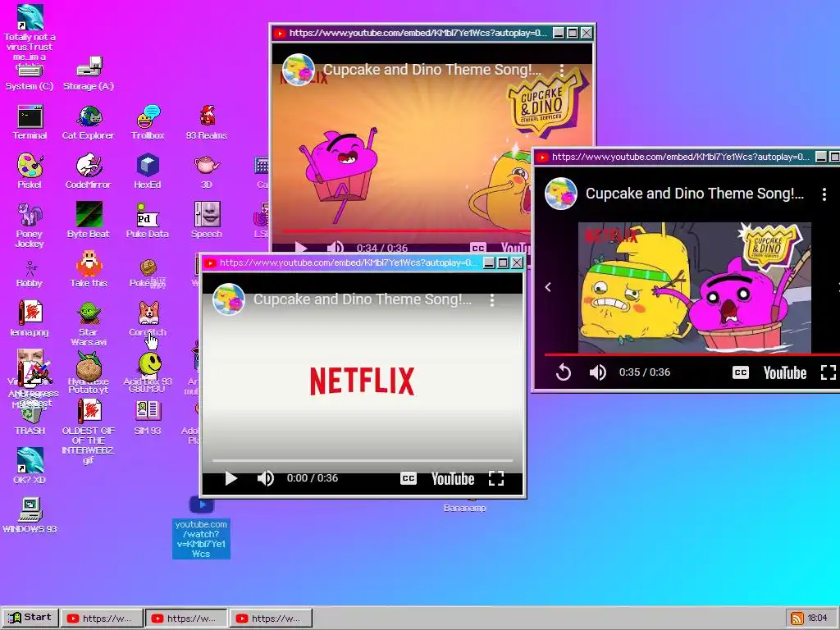
Task: Toggle captions on the 0:35 / 0:36 video
Action: tap(741, 372)
